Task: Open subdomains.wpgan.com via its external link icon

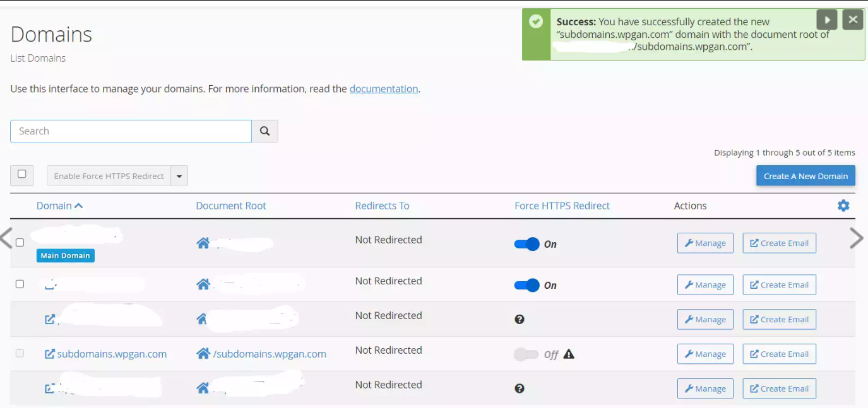Action: click(50, 354)
